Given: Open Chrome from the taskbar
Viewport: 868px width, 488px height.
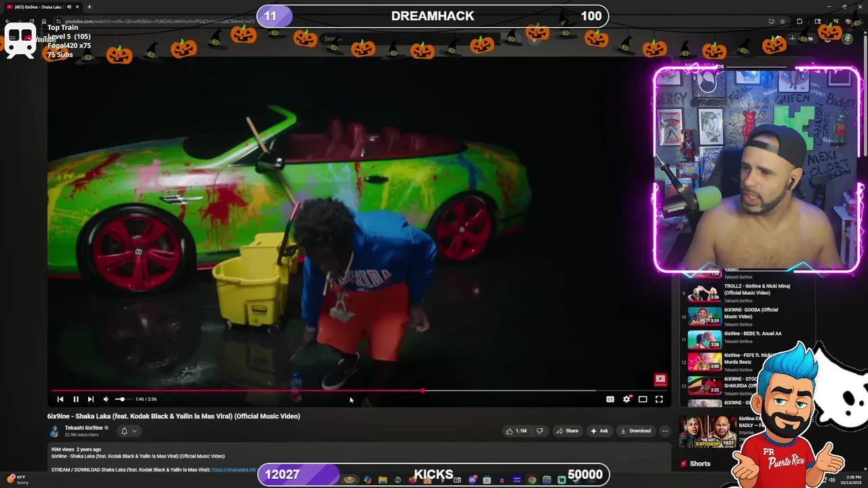Looking at the screenshot, I should click(532, 480).
